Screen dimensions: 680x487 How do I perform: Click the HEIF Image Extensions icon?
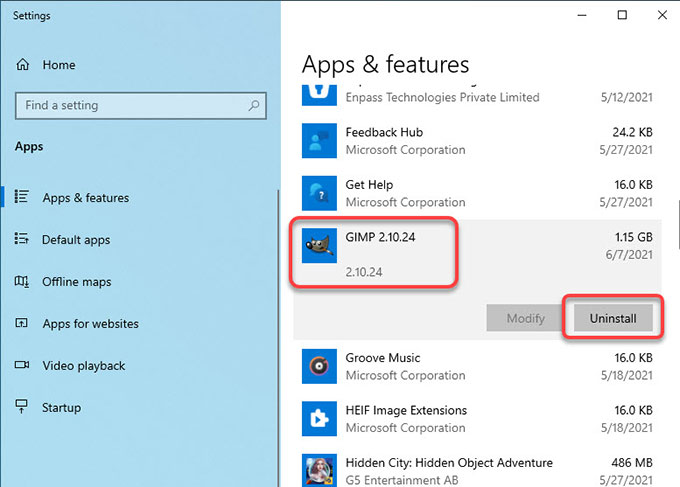click(319, 418)
